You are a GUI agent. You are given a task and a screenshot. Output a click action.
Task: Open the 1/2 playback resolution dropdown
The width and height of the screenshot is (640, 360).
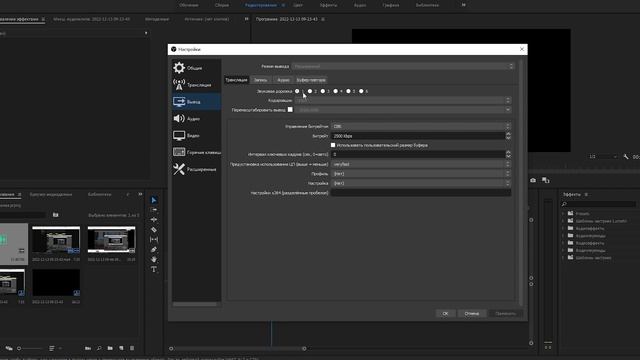coord(603,156)
